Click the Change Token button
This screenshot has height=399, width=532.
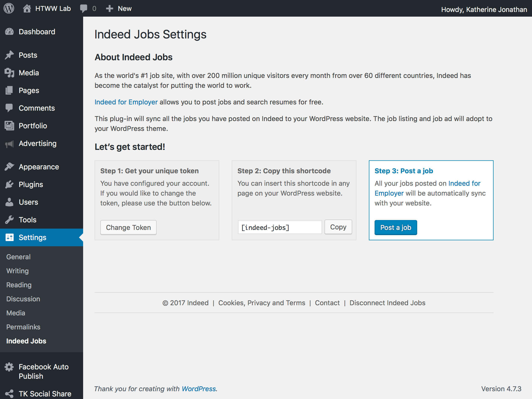click(128, 227)
